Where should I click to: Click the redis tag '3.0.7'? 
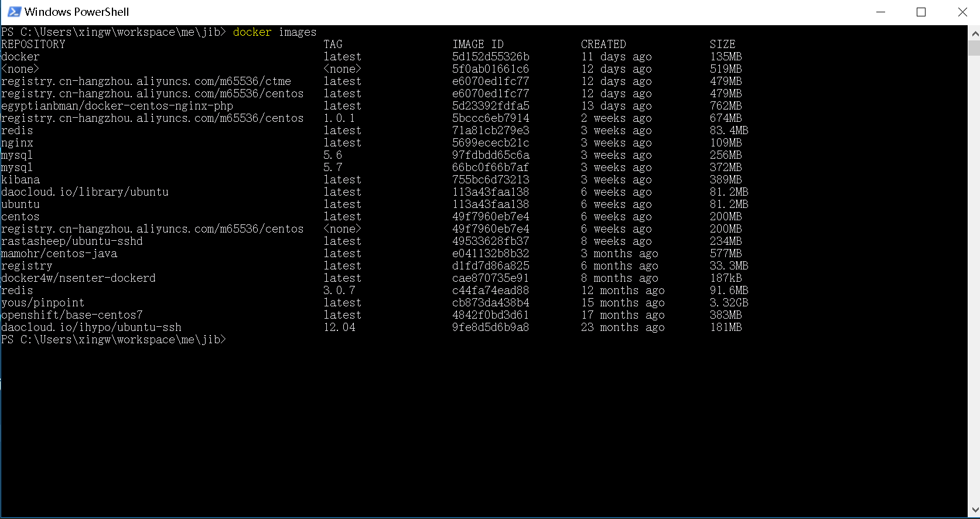pos(339,291)
